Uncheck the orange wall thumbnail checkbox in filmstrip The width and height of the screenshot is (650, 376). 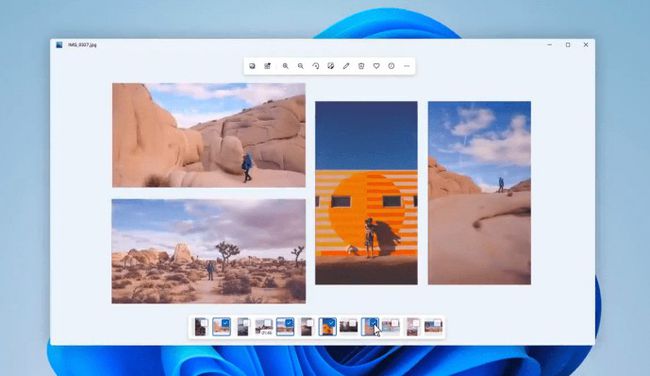[332, 322]
